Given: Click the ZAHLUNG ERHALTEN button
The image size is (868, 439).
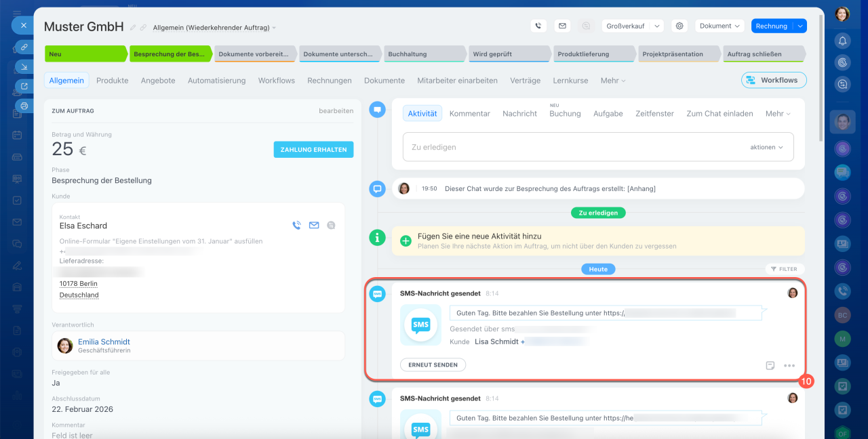Looking at the screenshot, I should pyautogui.click(x=313, y=150).
